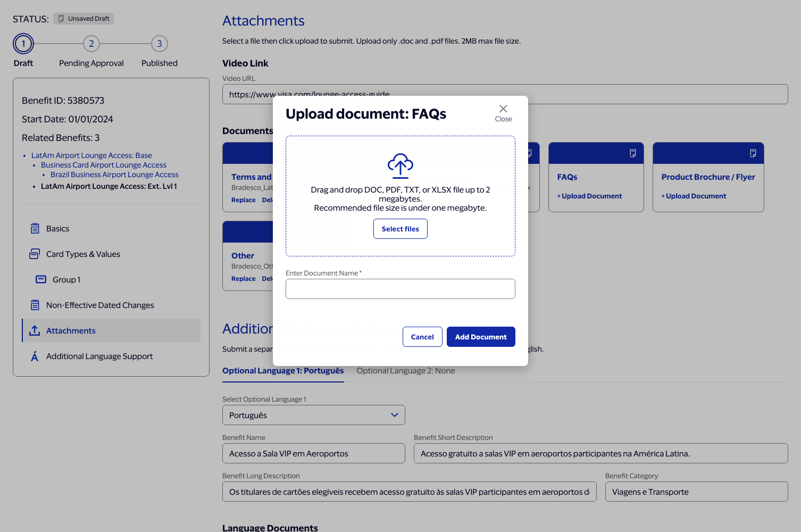This screenshot has height=532, width=801.
Task: Click LatAm Airport Lounge Access: Ext. Lvl 1
Action: tap(109, 186)
